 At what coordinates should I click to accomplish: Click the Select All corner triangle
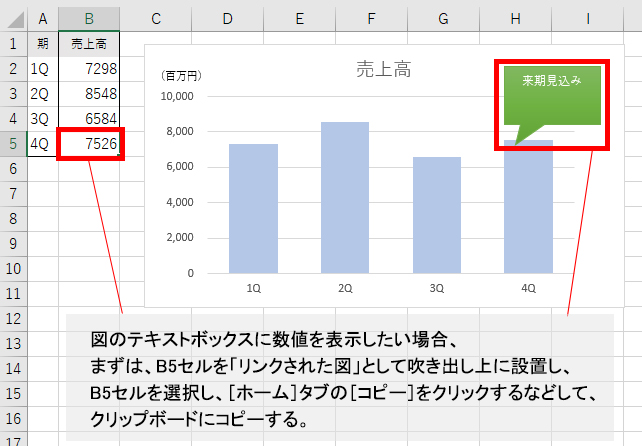pos(14,19)
